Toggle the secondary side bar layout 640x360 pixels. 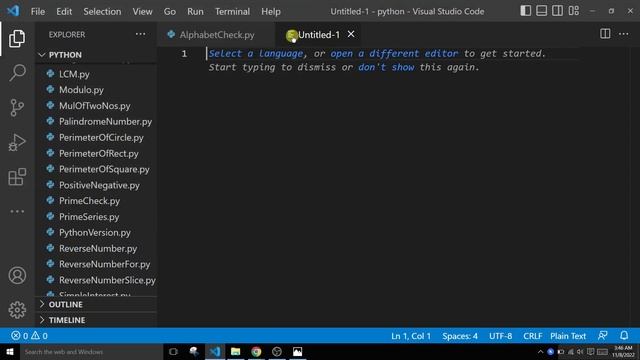click(558, 11)
